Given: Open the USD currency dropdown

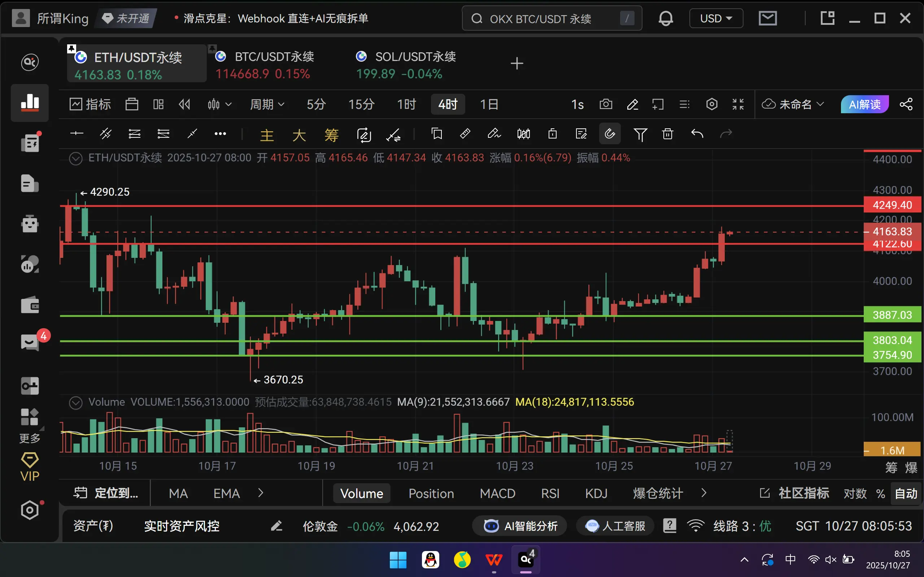Looking at the screenshot, I should 716,18.
